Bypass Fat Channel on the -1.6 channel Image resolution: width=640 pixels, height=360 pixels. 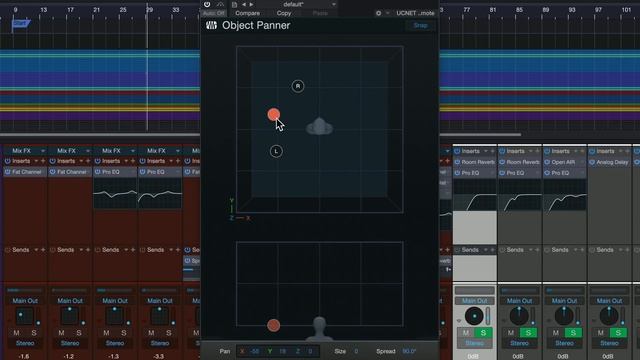(x=7, y=172)
